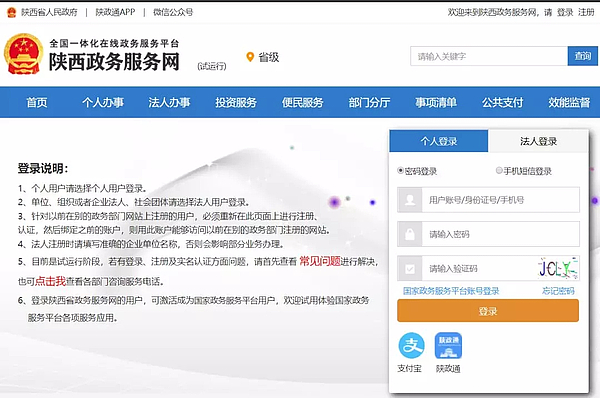Open the red 常见问题 link
This screenshot has height=398, width=600.
[320, 261]
